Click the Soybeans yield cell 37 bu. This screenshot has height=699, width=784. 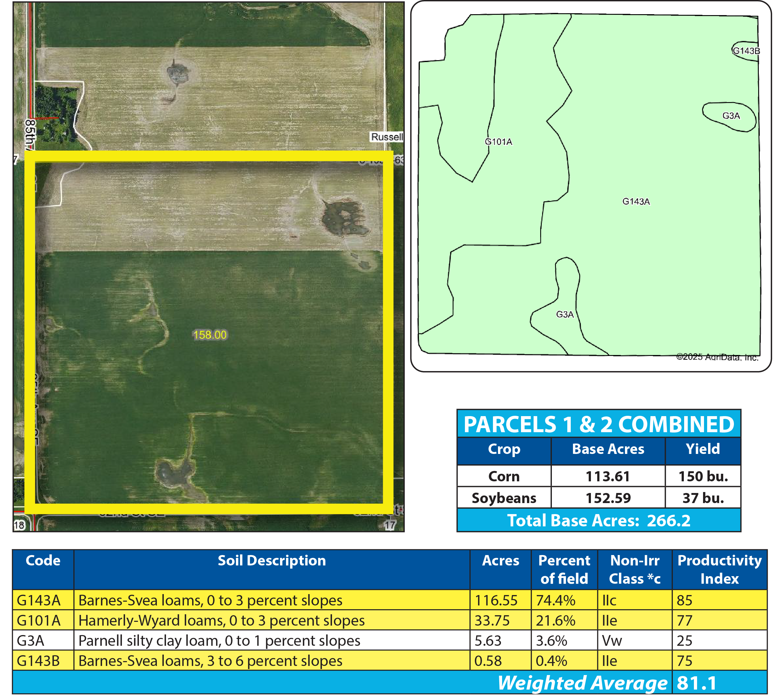[703, 498]
